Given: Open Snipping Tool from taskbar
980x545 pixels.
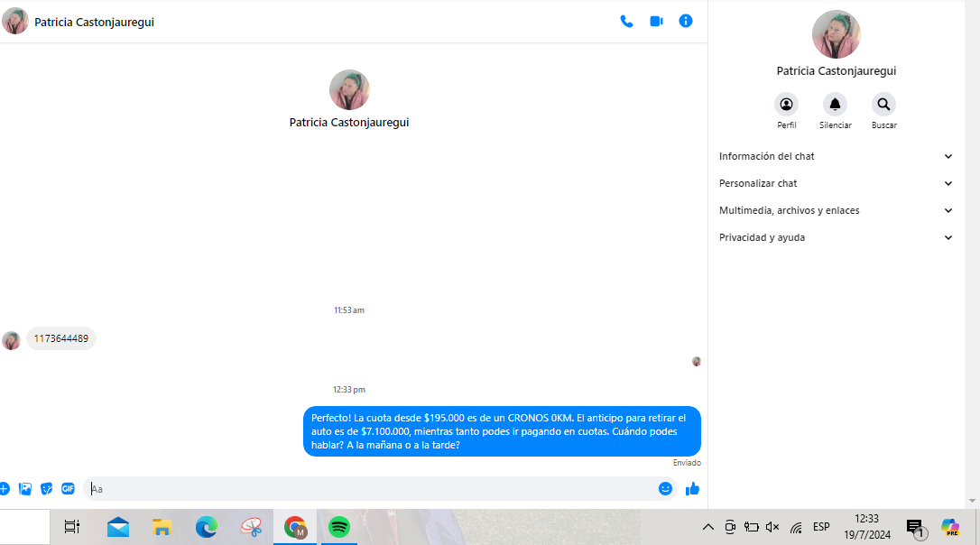Looking at the screenshot, I should [x=251, y=527].
